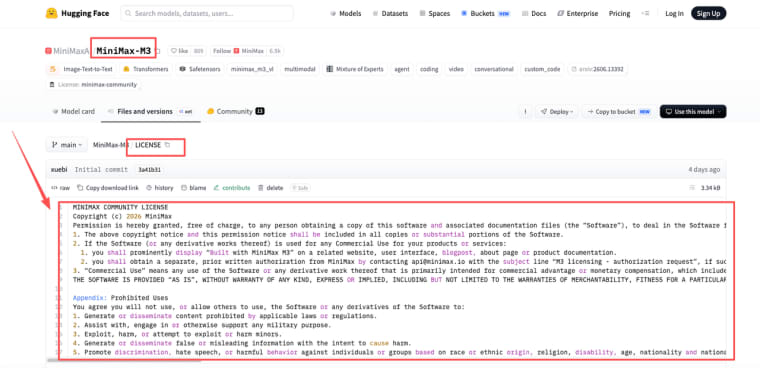Viewport: 760px width, 368px height.
Task: Open the Pricing page
Action: (619, 14)
